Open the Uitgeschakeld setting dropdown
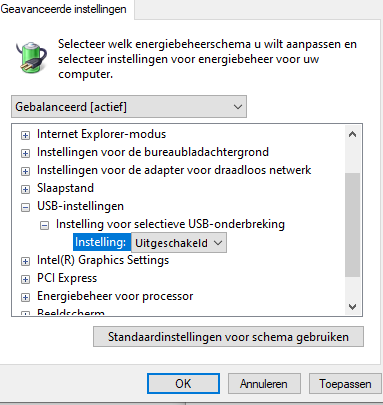This screenshot has height=405, width=383. pyautogui.click(x=179, y=243)
